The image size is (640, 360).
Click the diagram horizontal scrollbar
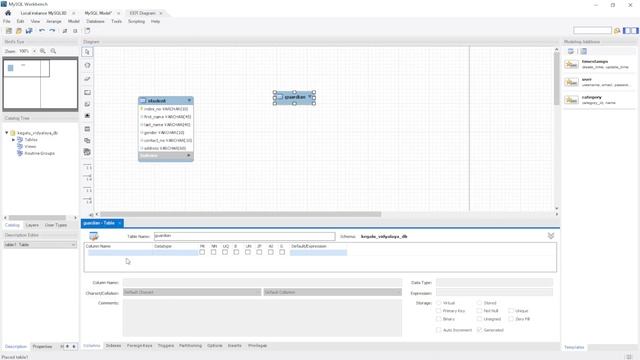click(241, 214)
